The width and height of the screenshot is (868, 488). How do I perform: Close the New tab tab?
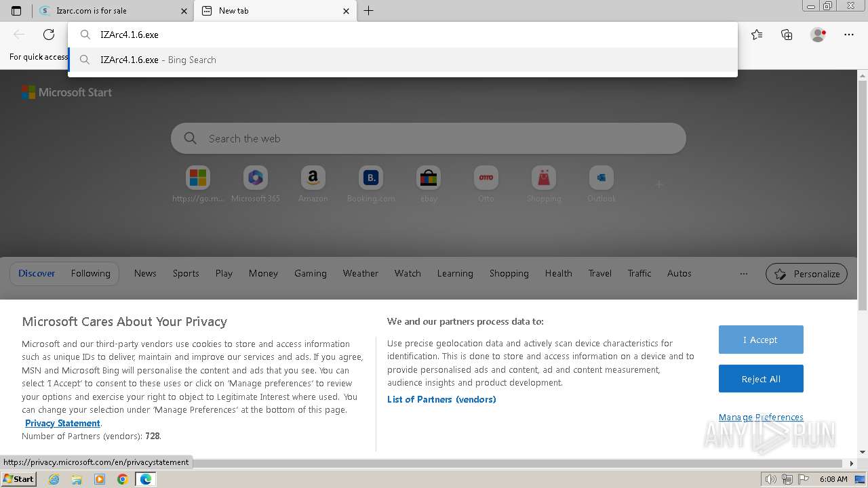(x=347, y=11)
